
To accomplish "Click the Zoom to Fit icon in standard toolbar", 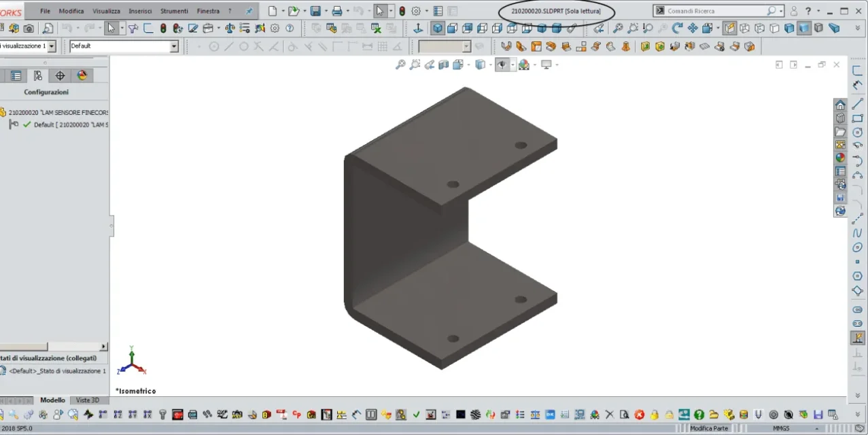I will (x=618, y=29).
